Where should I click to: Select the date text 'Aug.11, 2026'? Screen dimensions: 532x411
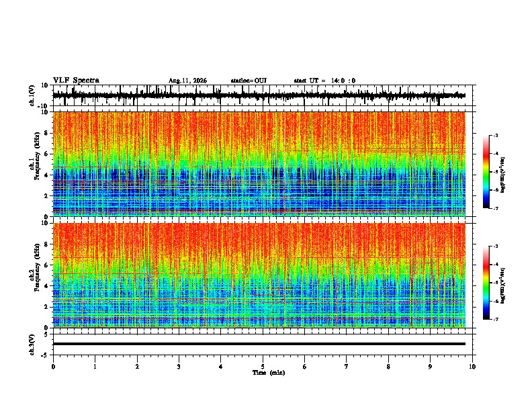(x=187, y=81)
